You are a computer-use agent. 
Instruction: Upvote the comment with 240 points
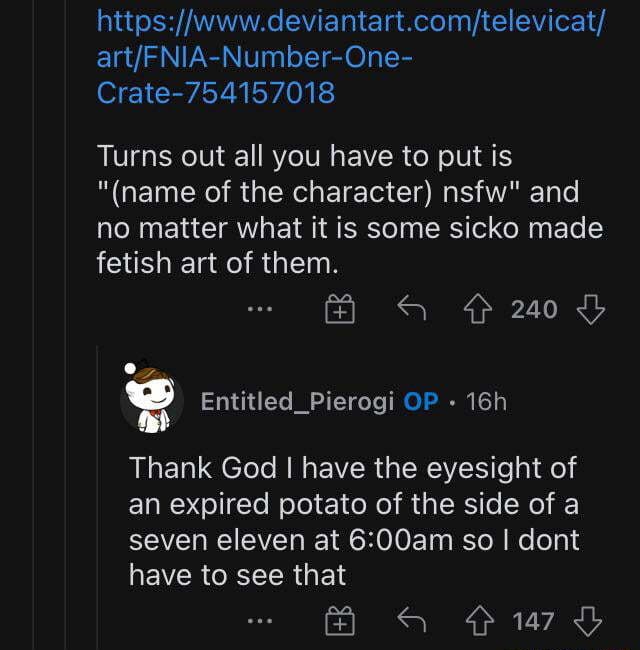(x=478, y=310)
